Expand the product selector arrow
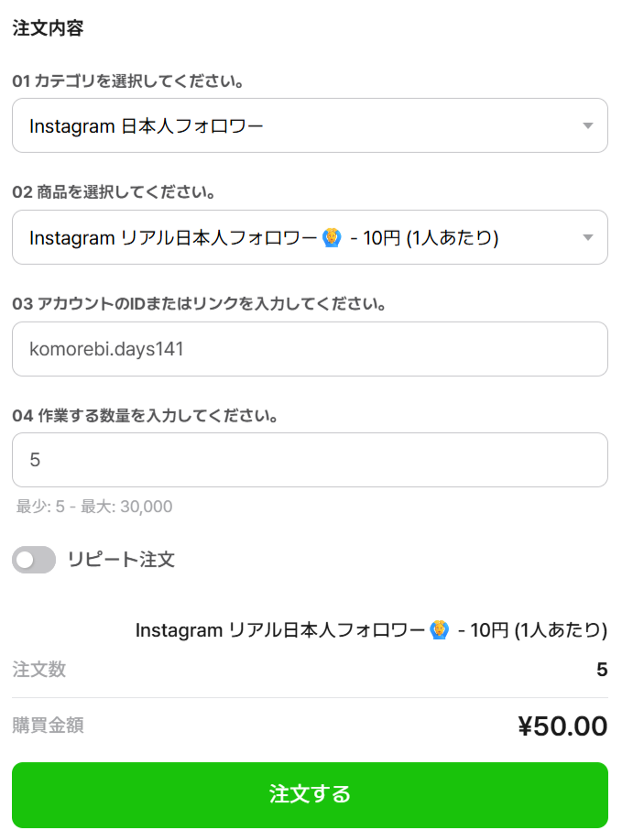 588,238
